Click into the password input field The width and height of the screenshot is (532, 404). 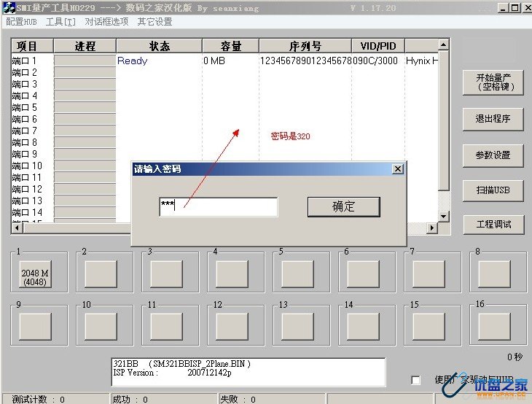click(x=219, y=207)
